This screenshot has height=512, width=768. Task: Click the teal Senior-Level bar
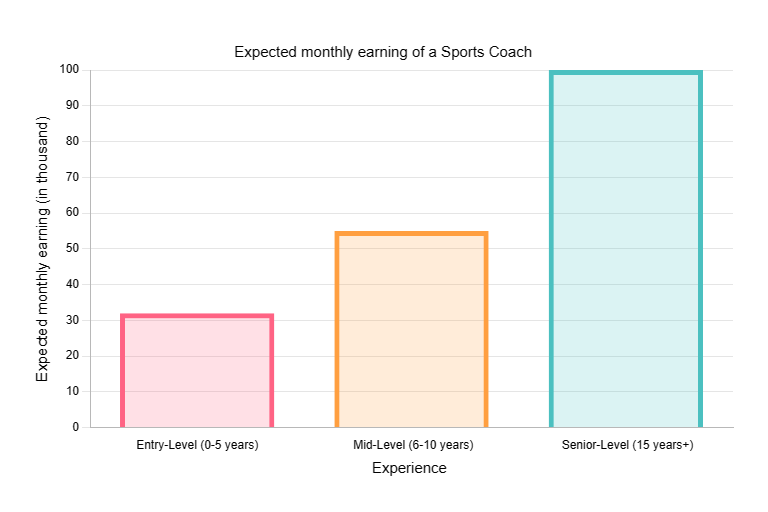626,250
